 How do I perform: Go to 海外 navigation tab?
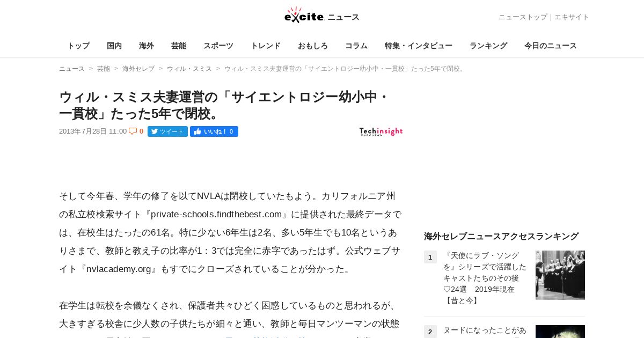(x=147, y=46)
